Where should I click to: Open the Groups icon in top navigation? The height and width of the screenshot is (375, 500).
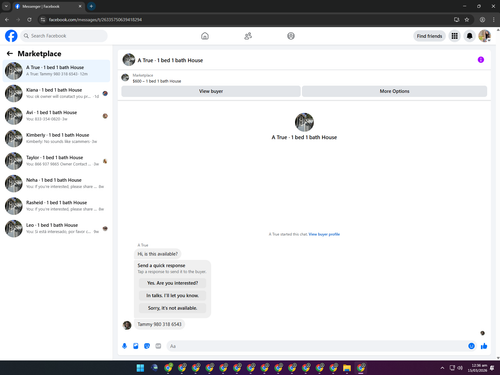291,36
